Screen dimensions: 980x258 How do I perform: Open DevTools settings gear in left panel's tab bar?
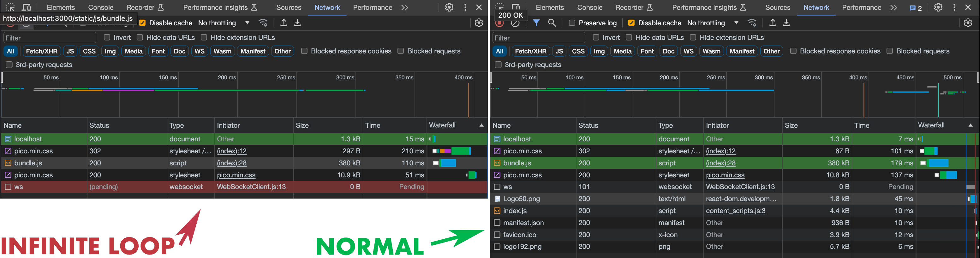[x=449, y=7]
